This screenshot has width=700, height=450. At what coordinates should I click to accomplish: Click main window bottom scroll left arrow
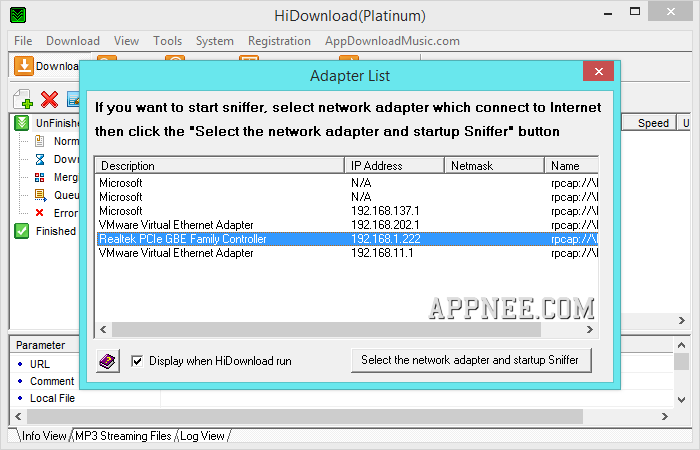coord(18,417)
